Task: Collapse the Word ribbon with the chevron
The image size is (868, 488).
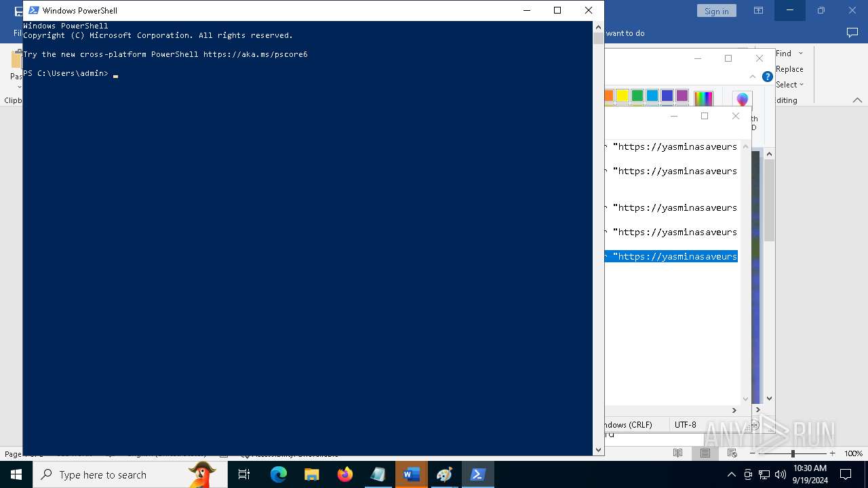Action: pyautogui.click(x=857, y=100)
